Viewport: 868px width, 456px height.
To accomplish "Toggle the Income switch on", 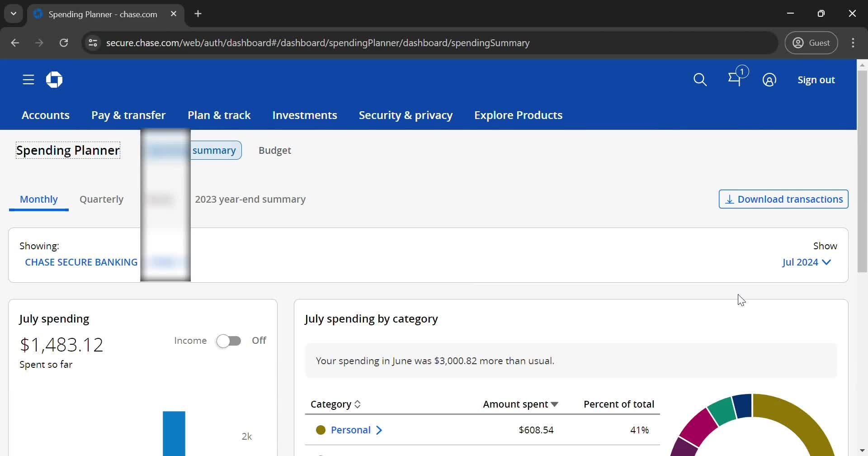I will (x=229, y=341).
